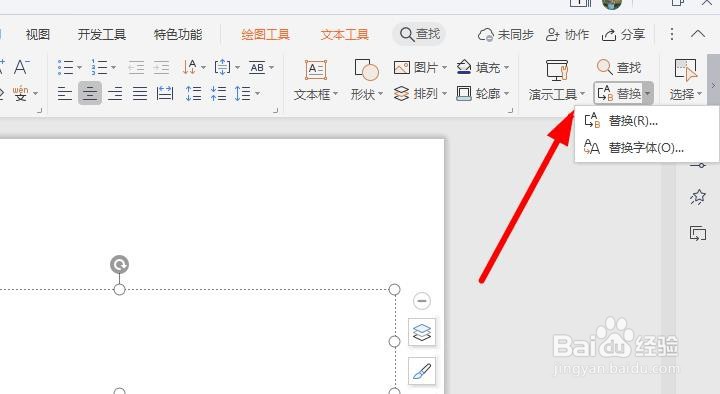Increase the paragraph spacing

pos(193,94)
